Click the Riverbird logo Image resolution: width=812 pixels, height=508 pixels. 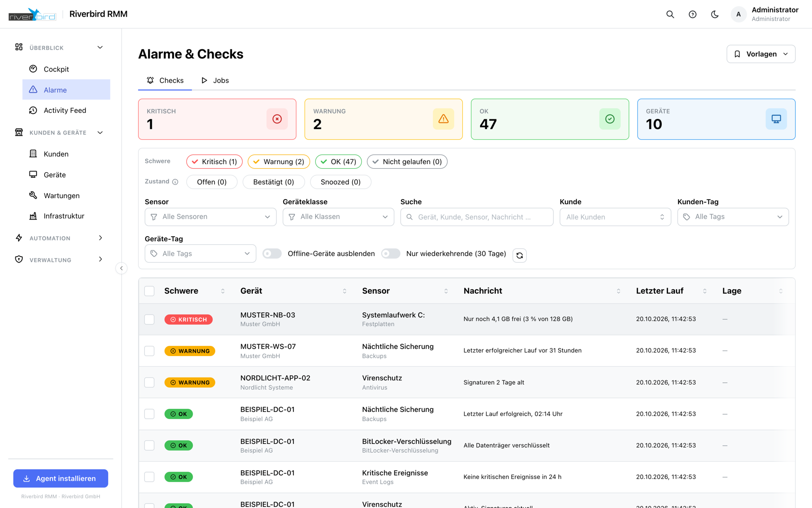click(x=32, y=15)
